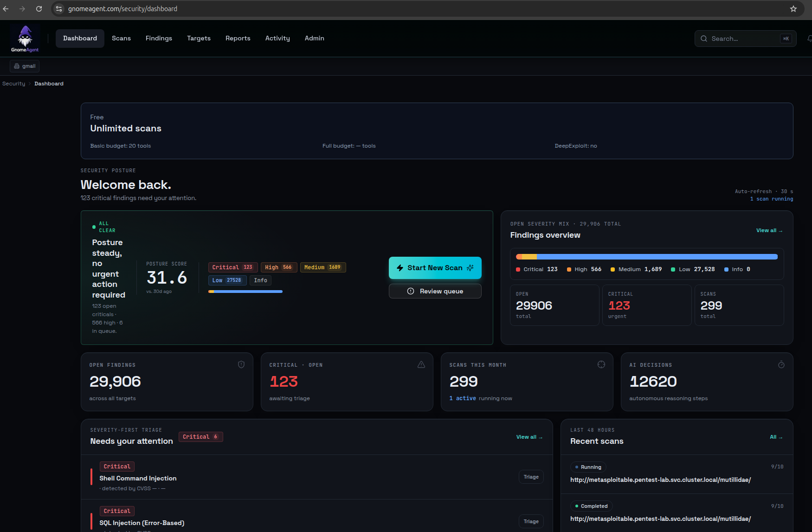Switch to the Scans tab
This screenshot has width=812, height=532.
coord(121,39)
